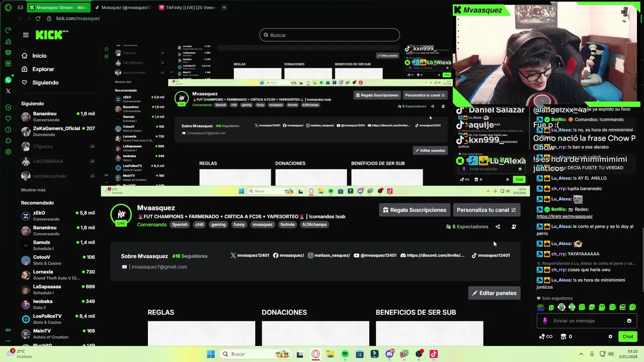
Task: Open OBS Studio from the taskbar
Action: (419, 354)
